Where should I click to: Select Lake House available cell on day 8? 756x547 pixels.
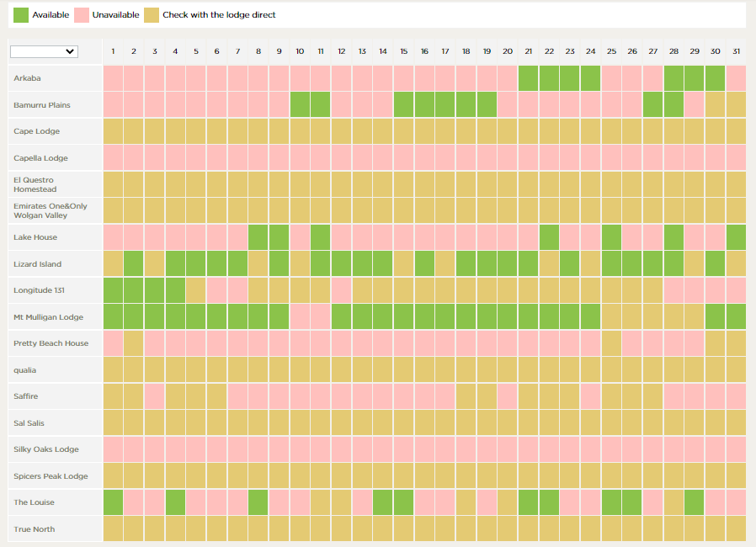click(x=258, y=237)
